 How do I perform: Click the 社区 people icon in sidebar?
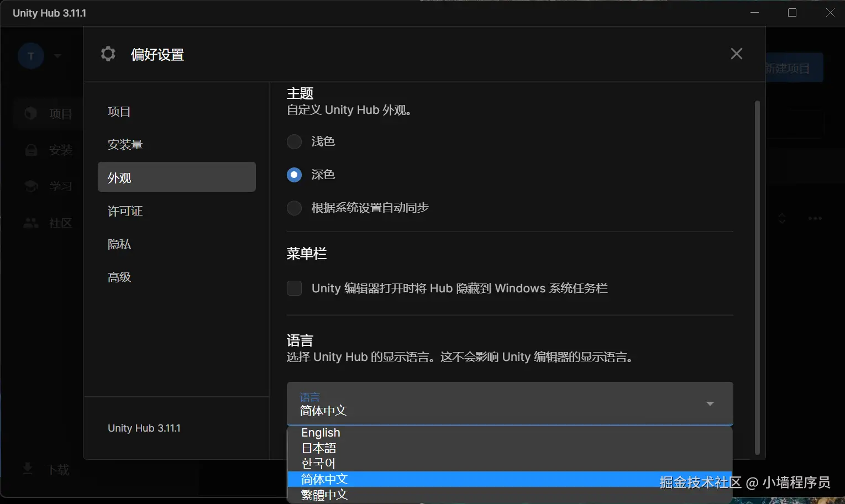tap(31, 223)
